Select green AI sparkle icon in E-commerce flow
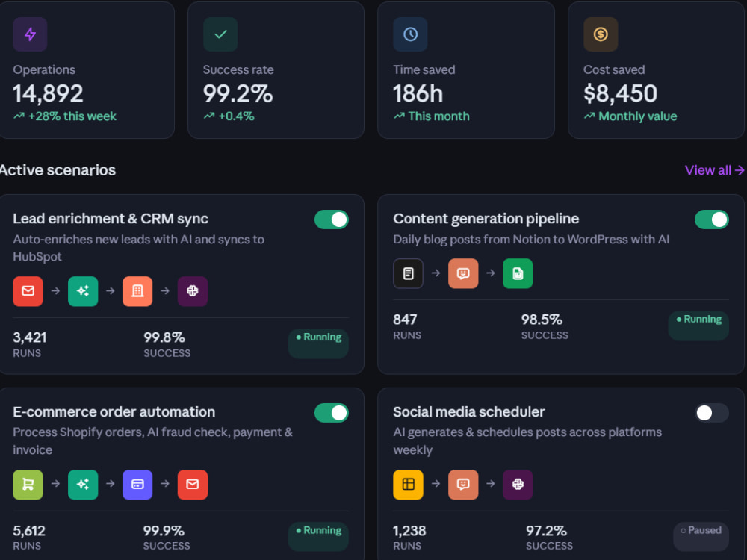Viewport: 747px width, 560px height. click(83, 485)
